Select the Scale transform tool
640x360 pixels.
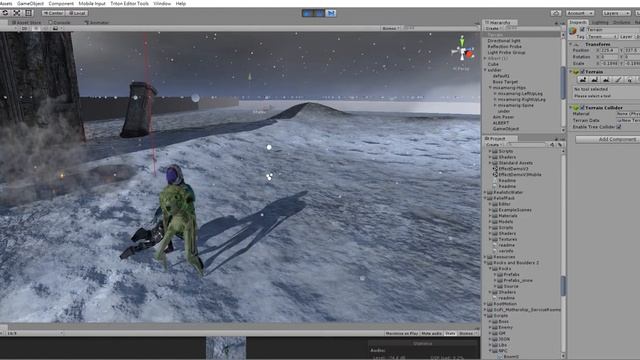[17, 13]
